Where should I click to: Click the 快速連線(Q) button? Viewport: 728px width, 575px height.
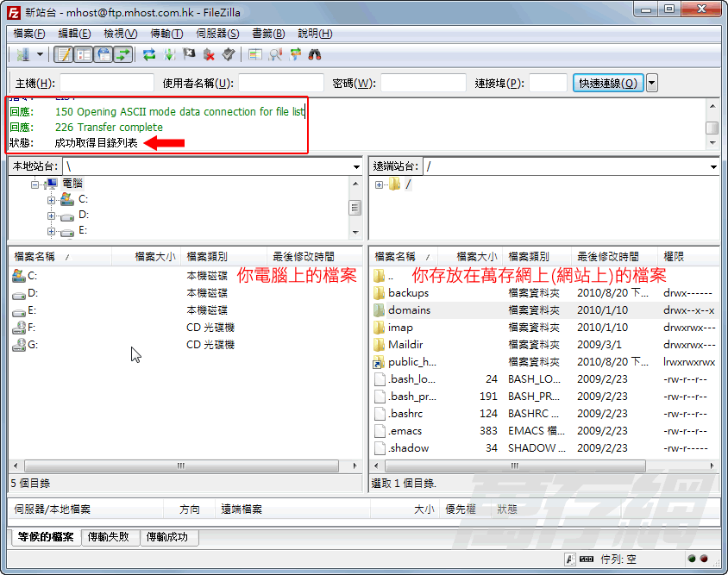click(x=608, y=83)
